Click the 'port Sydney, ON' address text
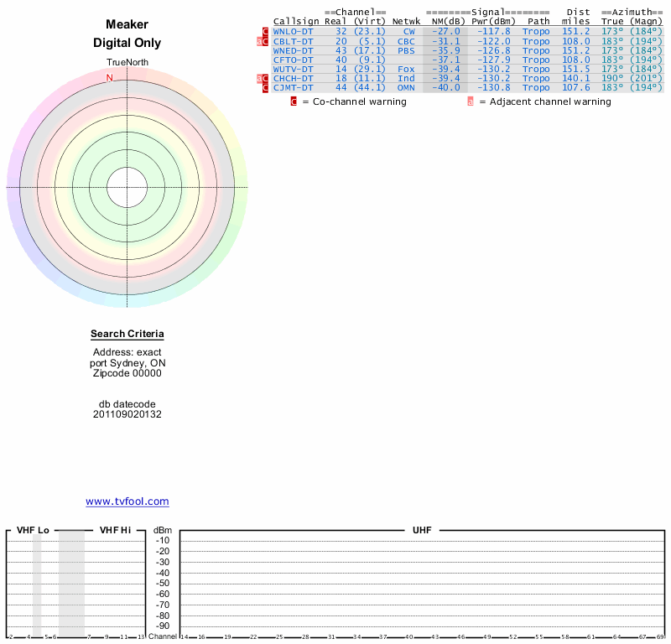This screenshot has width=671, height=644. (x=127, y=363)
